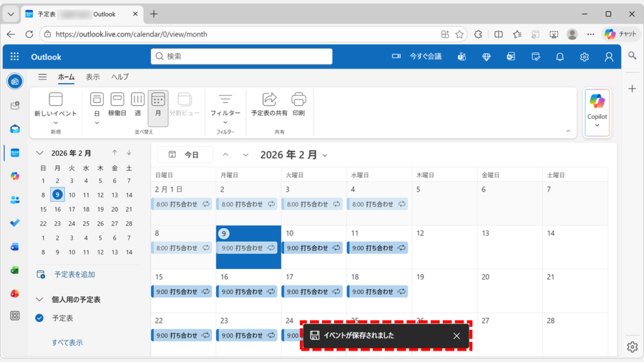This screenshot has width=644, height=362.
Task: Open the notifications bell
Action: click(x=560, y=57)
